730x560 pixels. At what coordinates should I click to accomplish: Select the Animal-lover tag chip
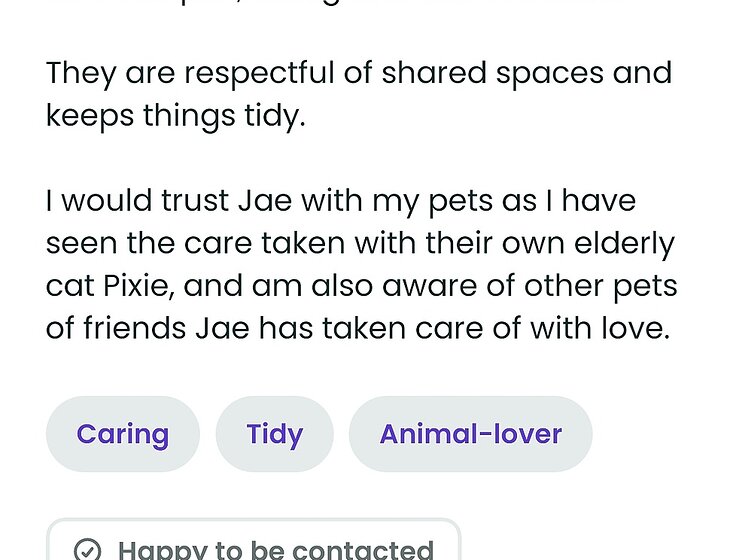pos(470,434)
